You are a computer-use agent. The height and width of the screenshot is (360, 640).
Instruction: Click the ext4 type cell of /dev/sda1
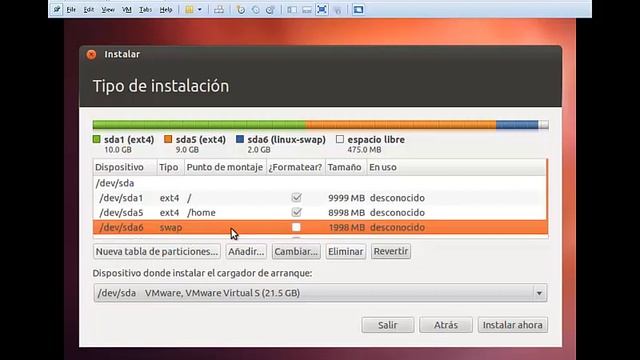pos(169,198)
